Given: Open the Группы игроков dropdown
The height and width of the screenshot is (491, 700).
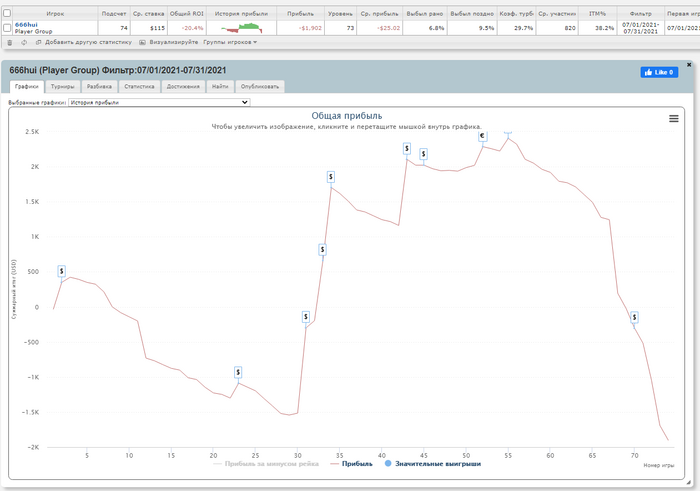Looking at the screenshot, I should tap(230, 42).
